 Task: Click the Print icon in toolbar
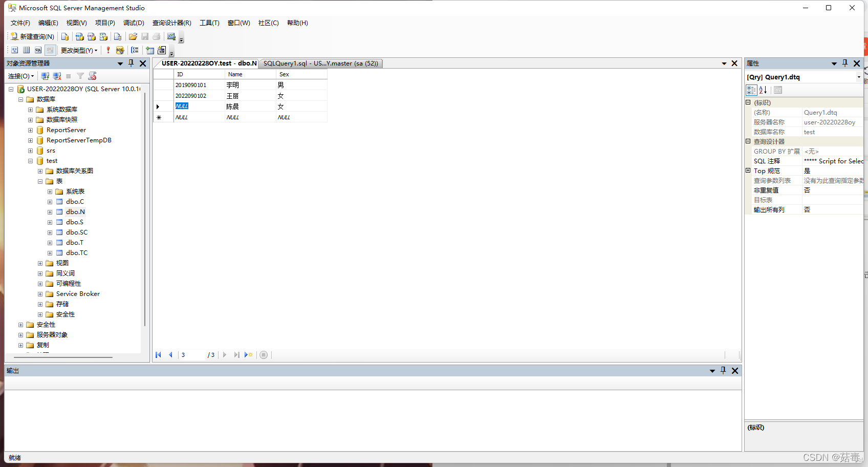(x=157, y=36)
